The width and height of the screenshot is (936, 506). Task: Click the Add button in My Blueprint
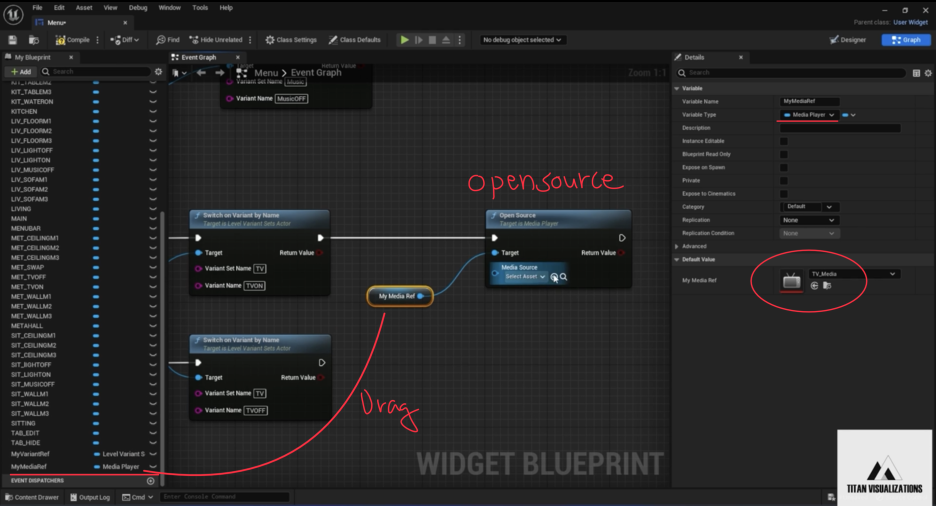(x=21, y=72)
